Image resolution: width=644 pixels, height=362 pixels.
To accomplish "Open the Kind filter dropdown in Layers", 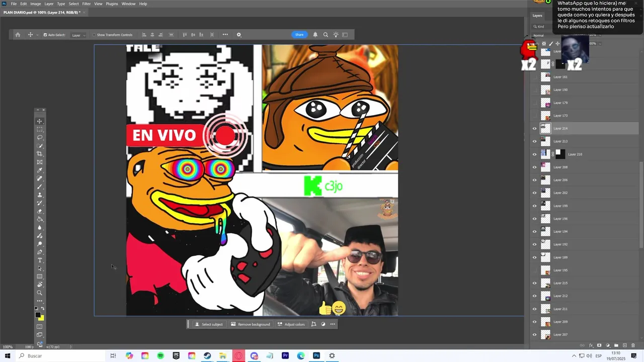I will 542,26.
